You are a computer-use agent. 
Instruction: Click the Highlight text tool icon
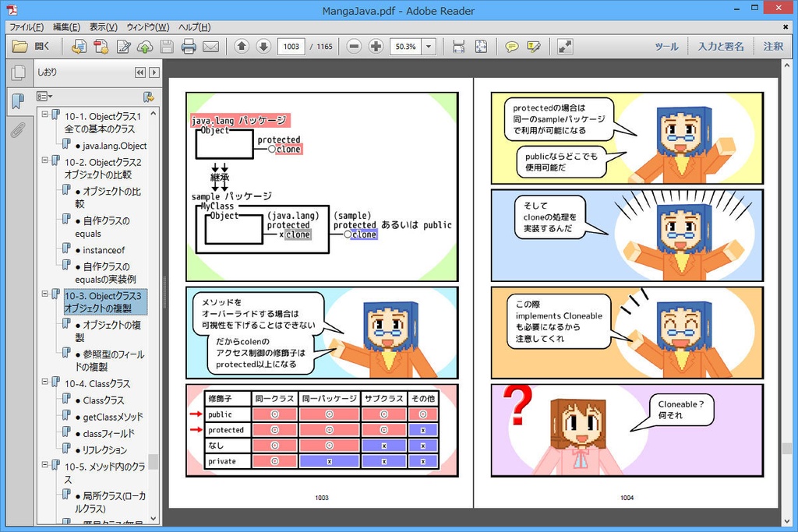534,46
